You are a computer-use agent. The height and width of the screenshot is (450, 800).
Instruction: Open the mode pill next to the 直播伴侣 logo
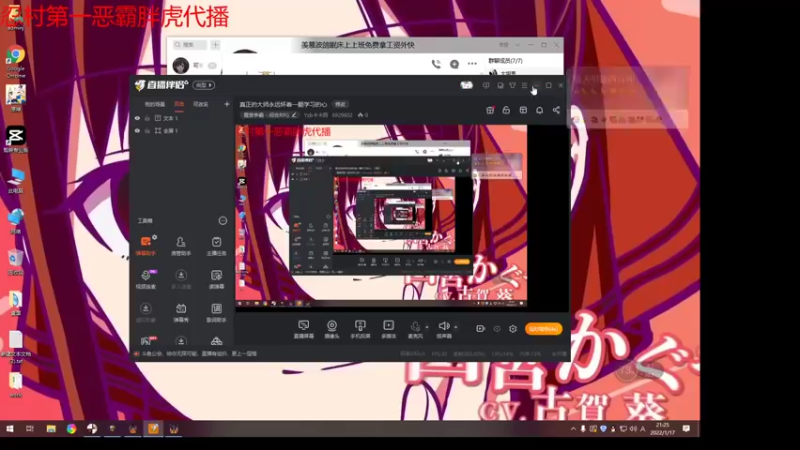pos(204,85)
